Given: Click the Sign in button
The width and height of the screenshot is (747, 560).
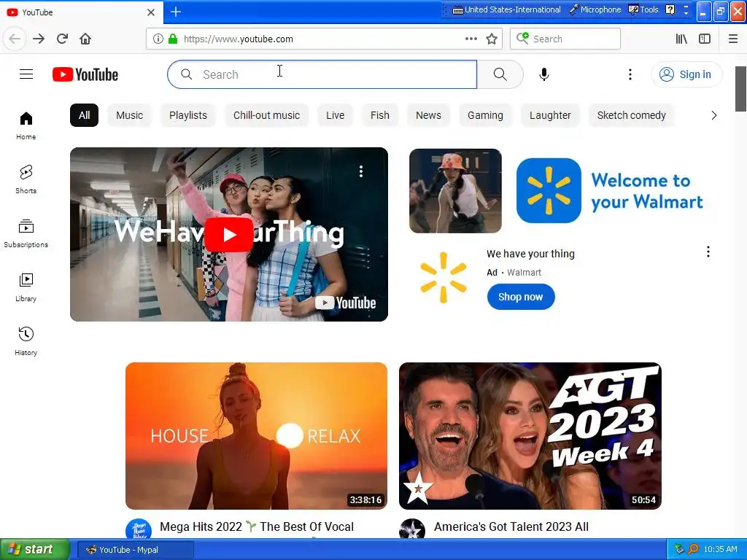Looking at the screenshot, I should (x=686, y=74).
